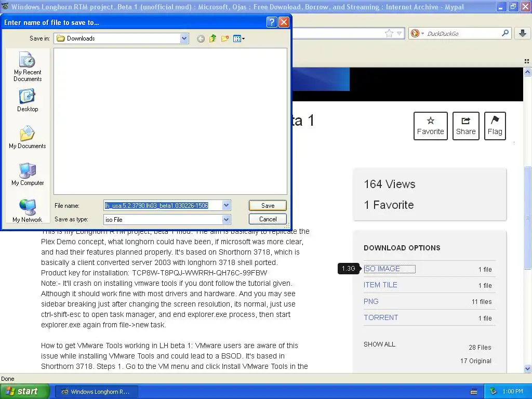Select Windows Longhorn taskbar button
The height and width of the screenshot is (399, 532).
click(96, 392)
